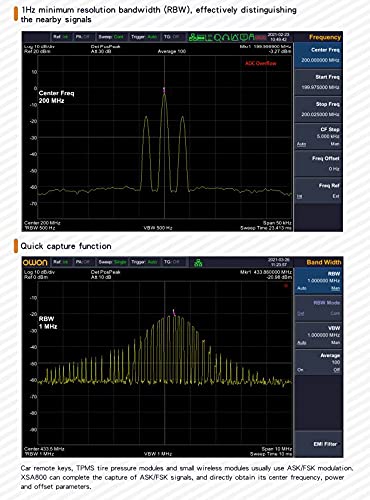The image size is (370, 500).
Task: Click the red indicator dot in the lower graph's corner
Action: [x=286, y=286]
